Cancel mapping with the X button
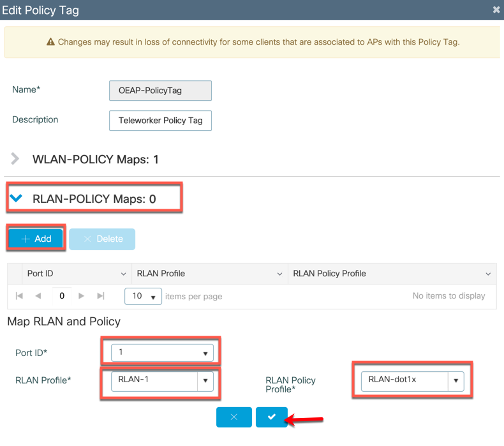504x446 pixels. [234, 417]
